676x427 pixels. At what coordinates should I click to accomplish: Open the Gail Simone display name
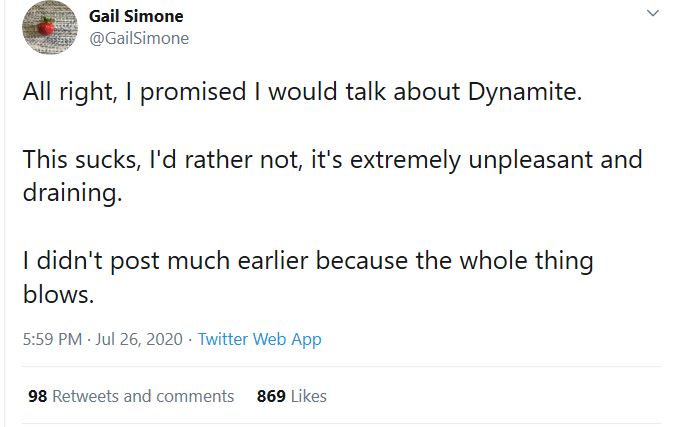pyautogui.click(x=136, y=17)
